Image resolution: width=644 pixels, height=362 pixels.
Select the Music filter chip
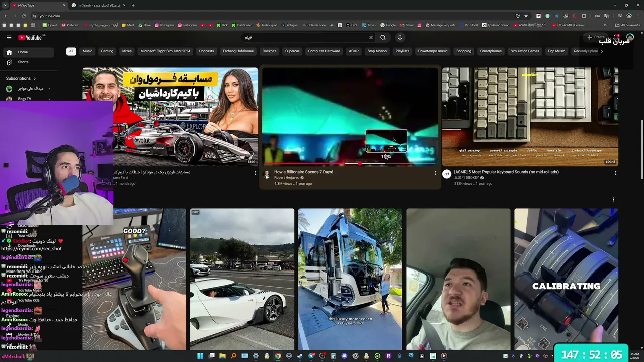click(87, 51)
